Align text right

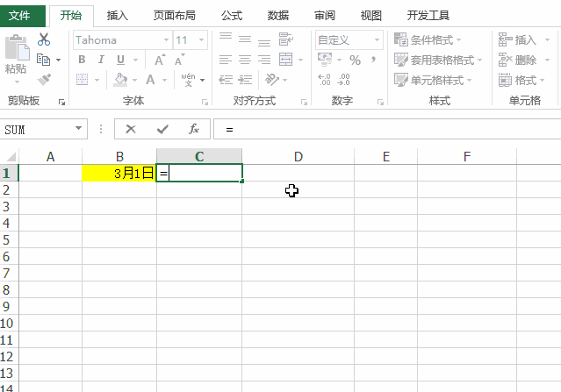264,60
